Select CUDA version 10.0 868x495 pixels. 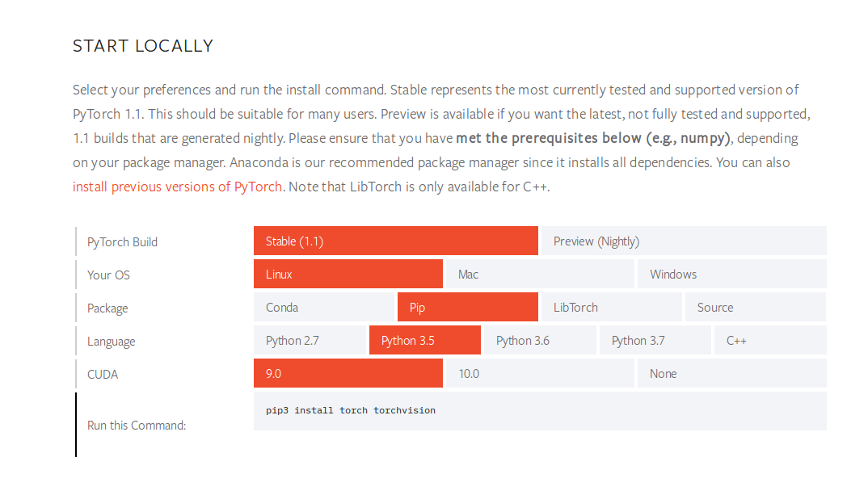pyautogui.click(x=540, y=373)
